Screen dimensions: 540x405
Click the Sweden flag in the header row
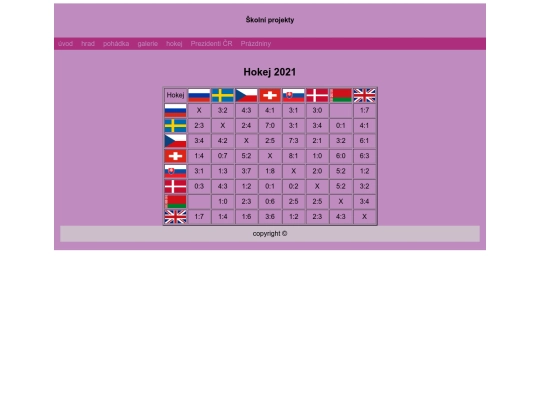coord(222,95)
